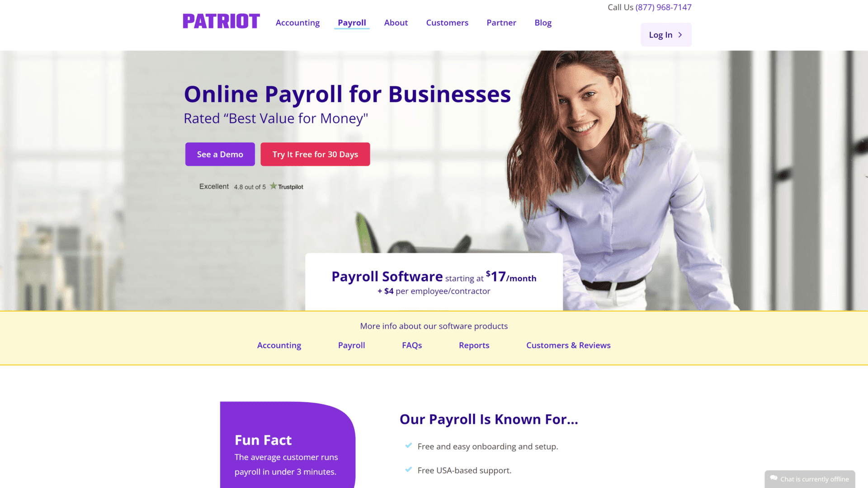The height and width of the screenshot is (488, 868).
Task: Click the Patriot logo icon
Action: click(x=221, y=21)
